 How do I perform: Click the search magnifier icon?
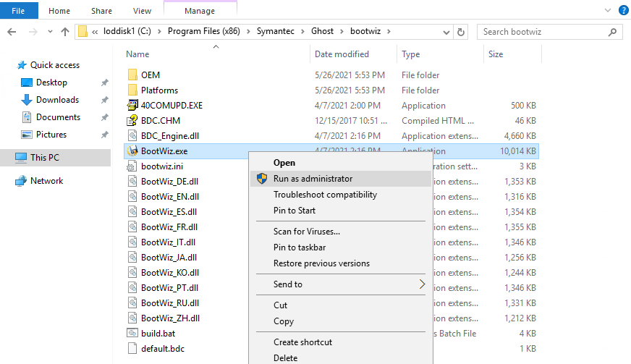tap(613, 32)
